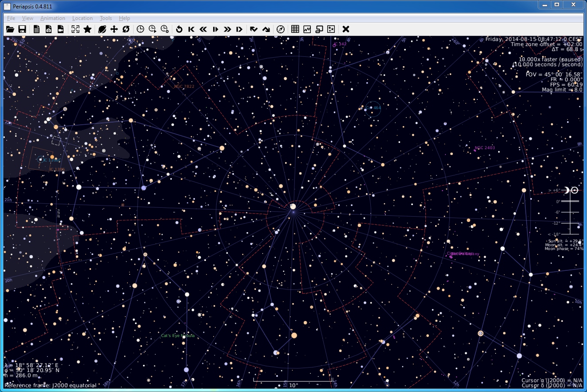Click the clock with gear icon

[x=164, y=29]
